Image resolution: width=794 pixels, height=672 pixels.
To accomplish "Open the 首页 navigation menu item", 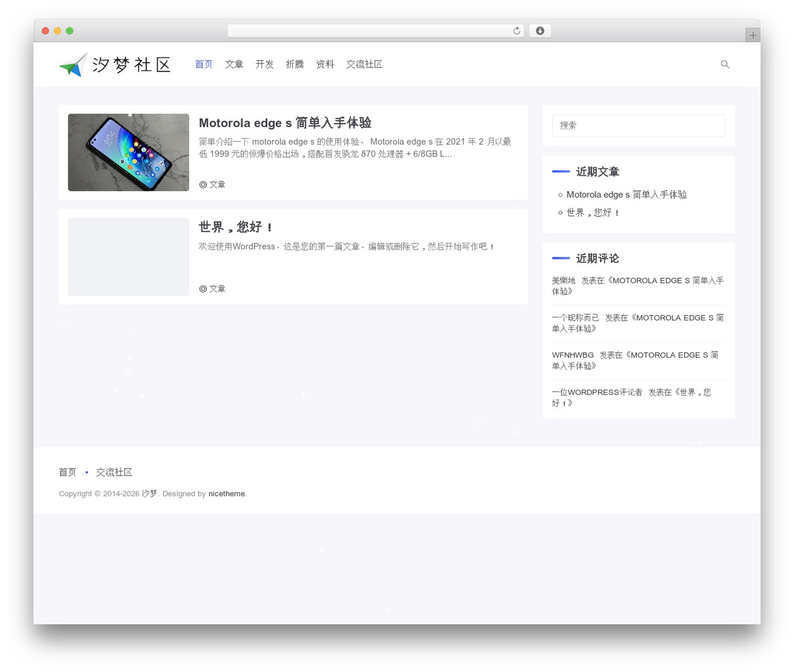I will [204, 64].
